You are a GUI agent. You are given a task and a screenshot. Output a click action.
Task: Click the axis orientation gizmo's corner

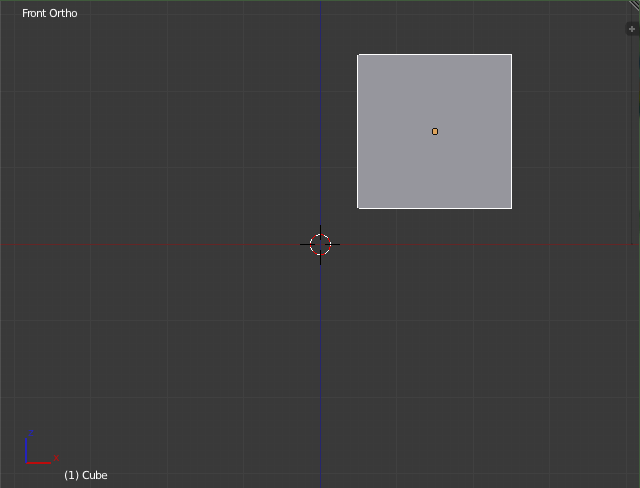click(28, 462)
